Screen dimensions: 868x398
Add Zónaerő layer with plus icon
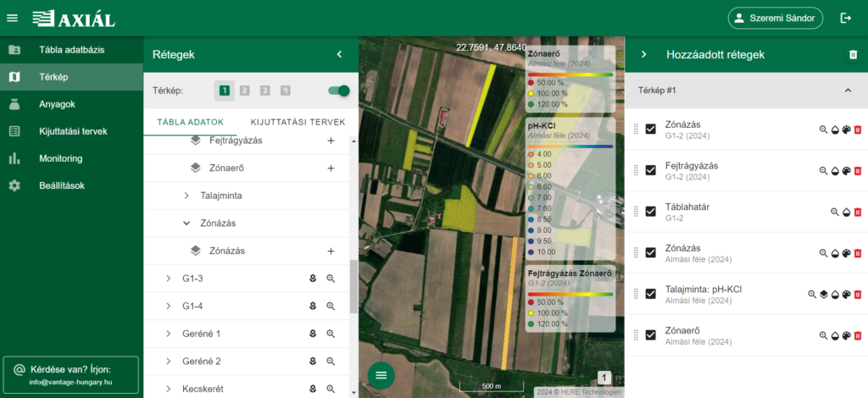click(331, 169)
